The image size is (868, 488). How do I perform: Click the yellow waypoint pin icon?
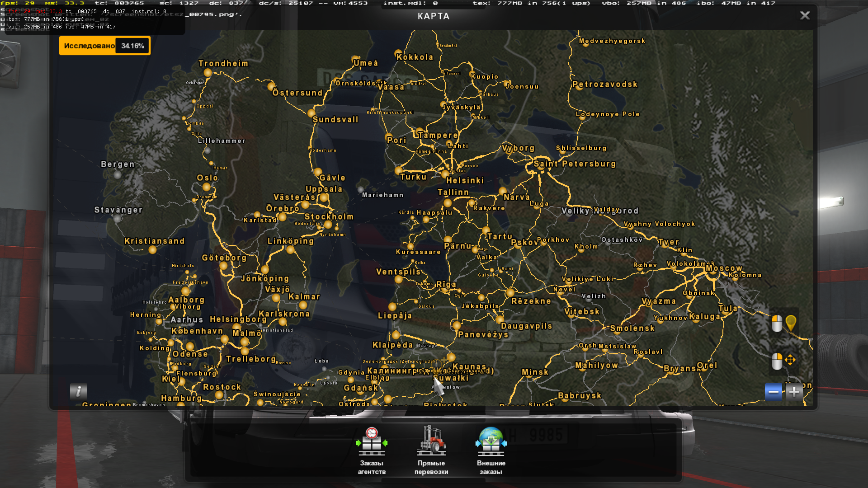point(791,323)
